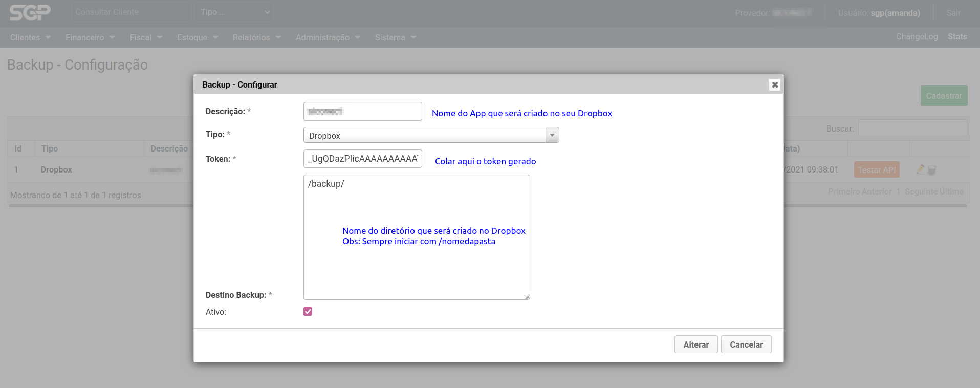Click into the Token input field
This screenshot has width=980, height=388.
[x=362, y=159]
